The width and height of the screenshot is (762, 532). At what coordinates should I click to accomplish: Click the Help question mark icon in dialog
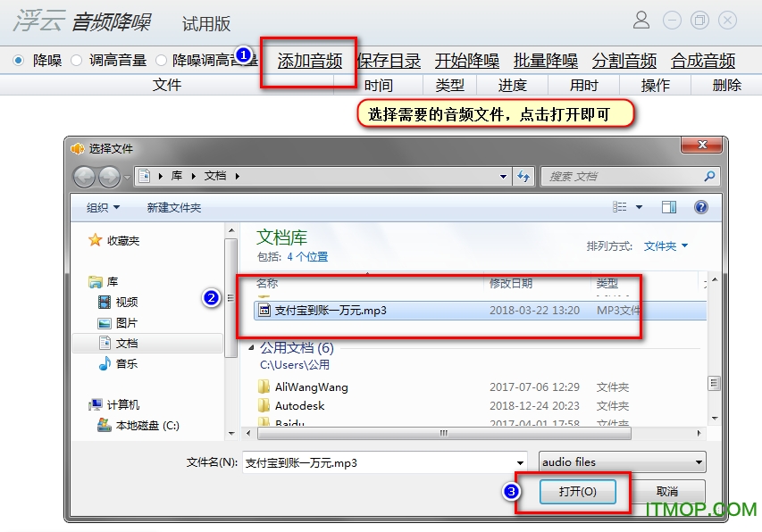coord(700,206)
